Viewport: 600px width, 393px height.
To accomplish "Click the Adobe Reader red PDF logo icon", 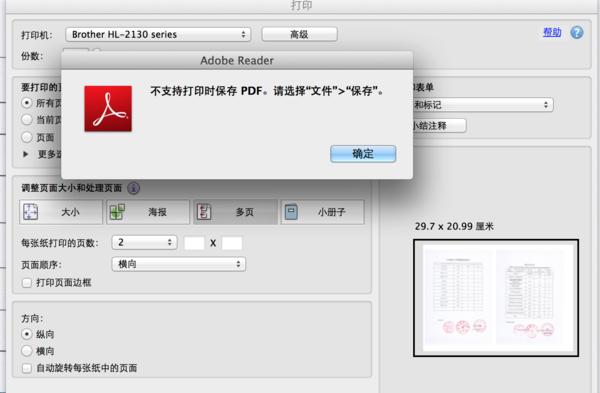I will [108, 109].
